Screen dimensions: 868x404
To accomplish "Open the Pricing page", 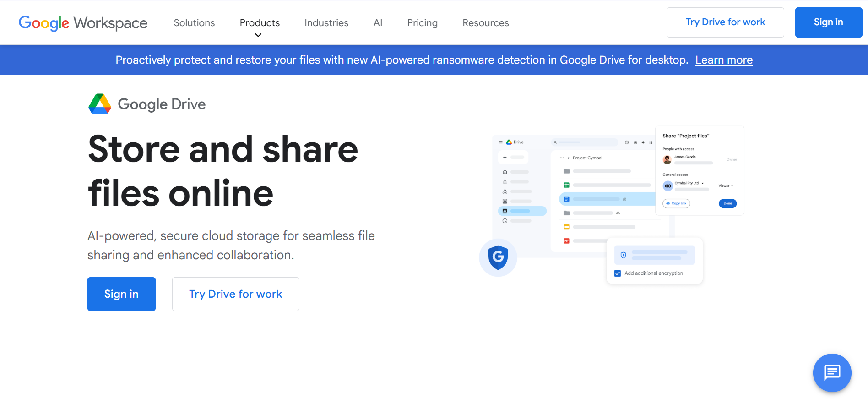I will tap(423, 23).
